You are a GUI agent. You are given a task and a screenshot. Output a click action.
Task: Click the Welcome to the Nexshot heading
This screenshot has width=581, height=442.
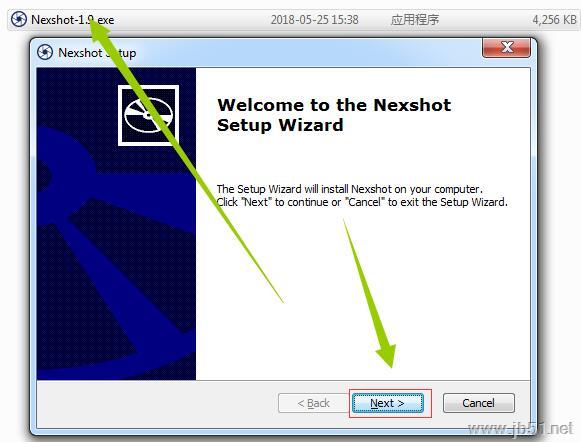[x=334, y=105]
